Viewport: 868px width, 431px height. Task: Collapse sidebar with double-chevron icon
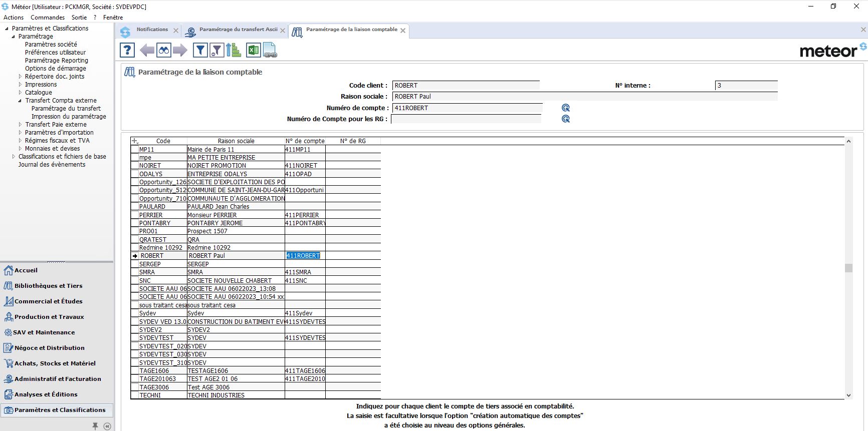107,426
